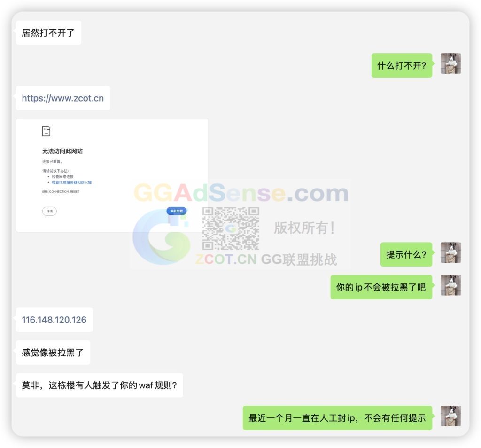Click the avatar beside the "人工封ip" message
The image size is (481, 448).
tap(450, 416)
